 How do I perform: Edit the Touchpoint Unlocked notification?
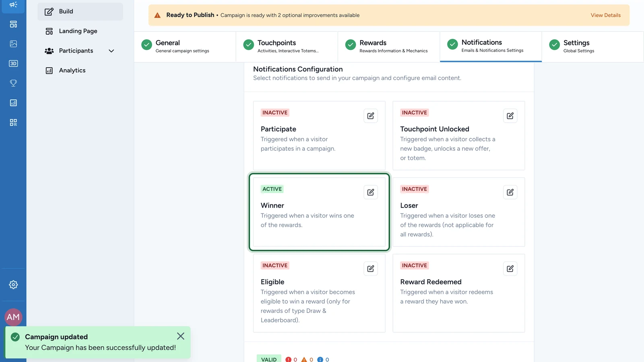click(x=510, y=116)
